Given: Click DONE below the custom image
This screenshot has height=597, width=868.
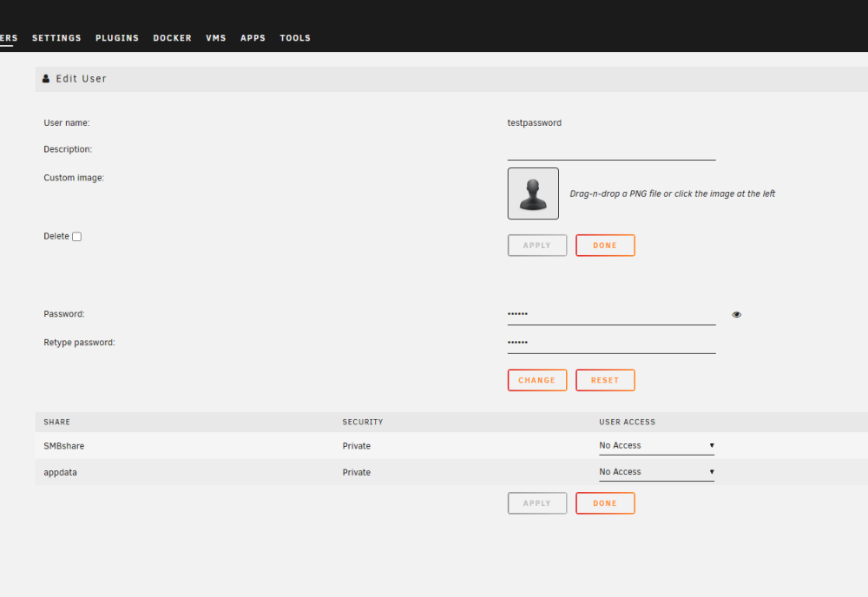Looking at the screenshot, I should tap(605, 245).
